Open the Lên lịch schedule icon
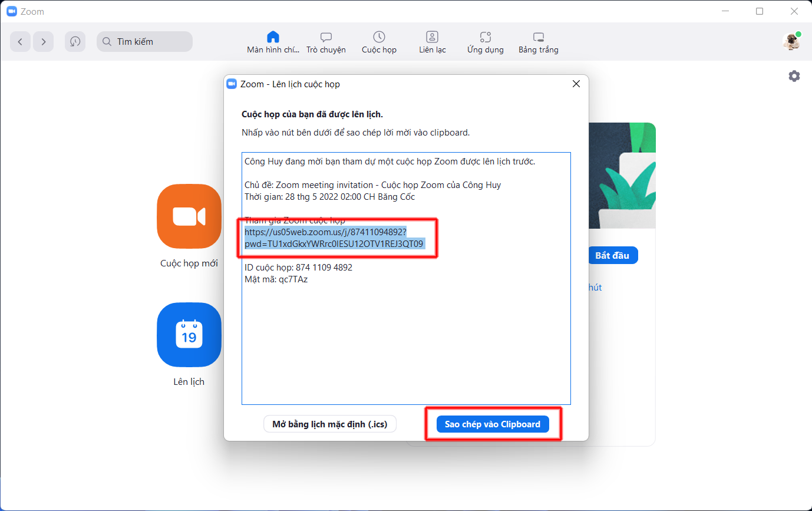 [x=189, y=335]
